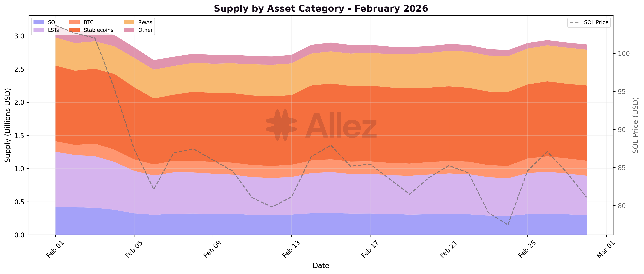This screenshot has height=274, width=644.
Task: Click the SOL legend color swatch
Action: 38,22
